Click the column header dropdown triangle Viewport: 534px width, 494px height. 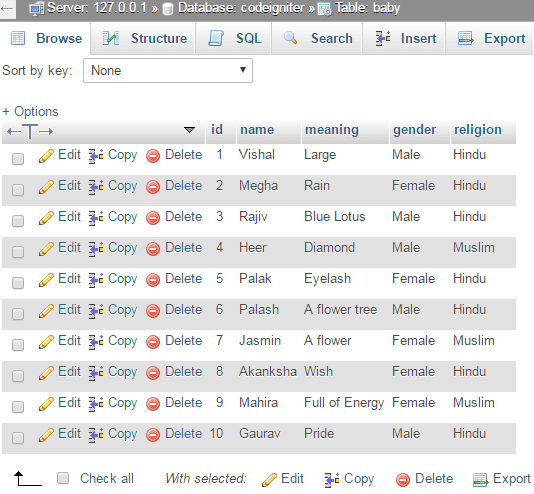[189, 130]
